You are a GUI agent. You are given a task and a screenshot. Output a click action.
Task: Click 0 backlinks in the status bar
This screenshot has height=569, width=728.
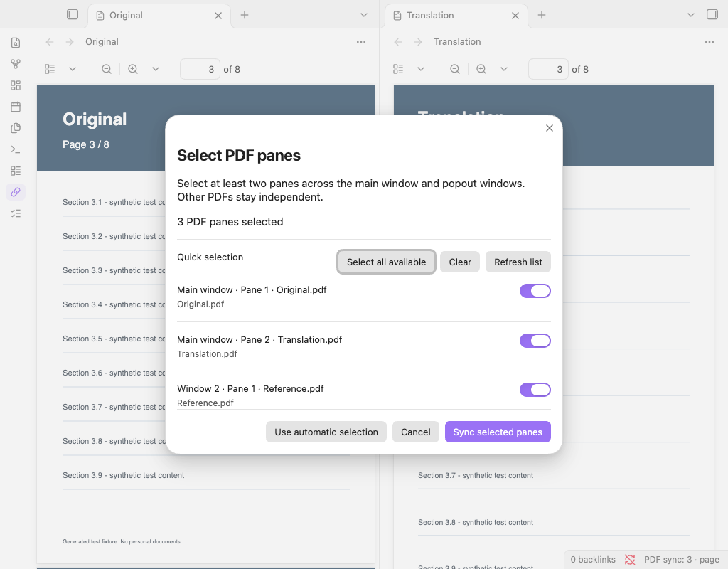point(593,560)
